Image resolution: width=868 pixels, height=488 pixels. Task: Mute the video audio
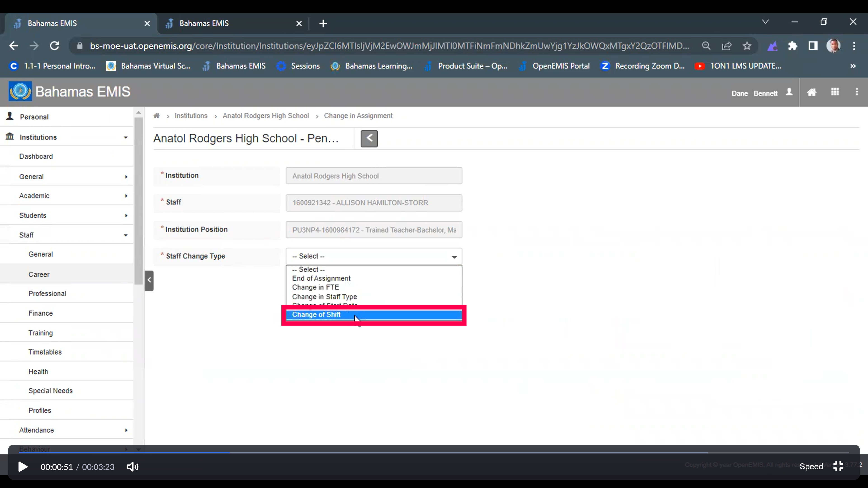[132, 467]
